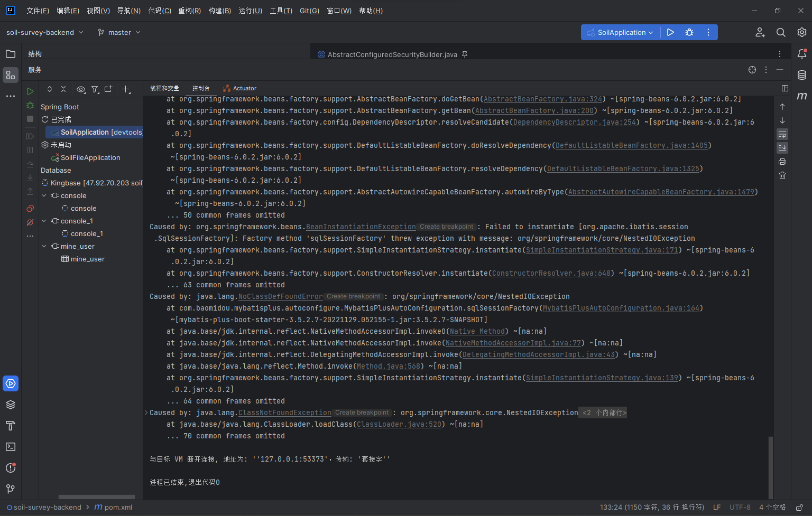Open the Database tool window

click(x=802, y=75)
